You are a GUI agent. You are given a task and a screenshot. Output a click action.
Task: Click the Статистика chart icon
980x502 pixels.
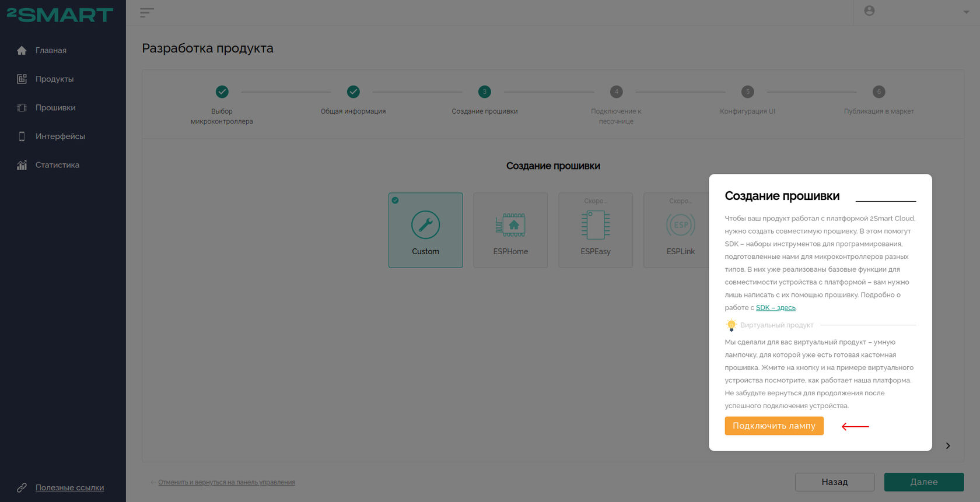pos(22,165)
